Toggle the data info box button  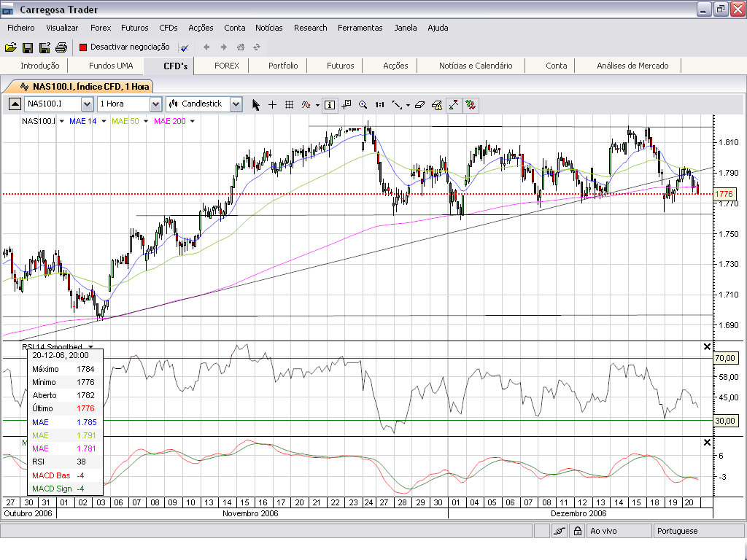(x=330, y=104)
